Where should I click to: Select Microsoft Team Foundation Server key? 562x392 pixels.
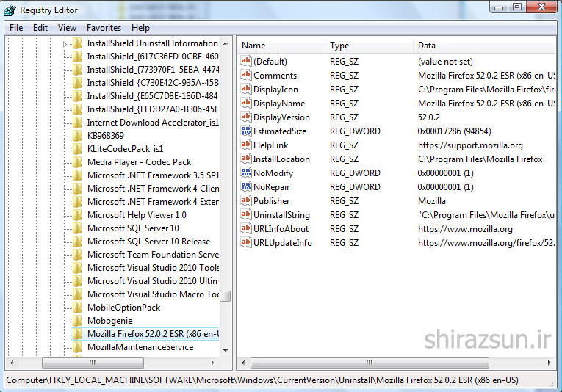[153, 255]
